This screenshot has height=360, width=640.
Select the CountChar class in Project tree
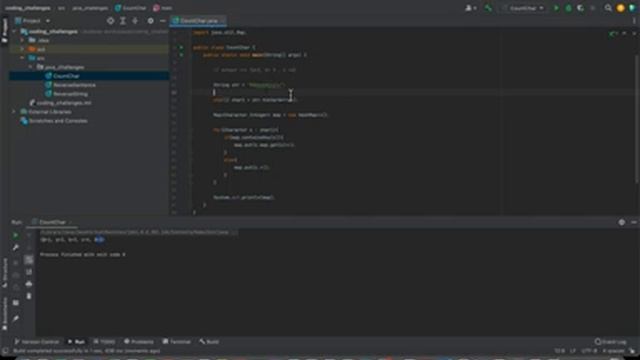66,76
